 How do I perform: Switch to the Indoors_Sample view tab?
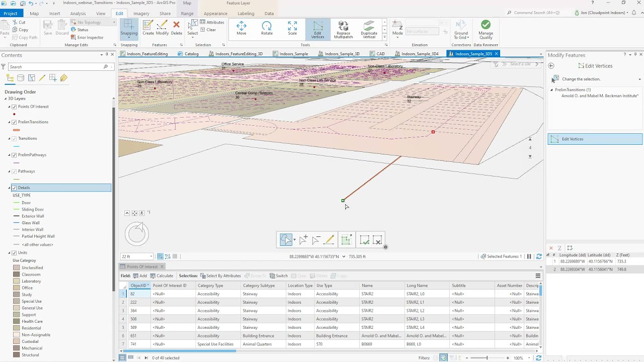click(291, 54)
